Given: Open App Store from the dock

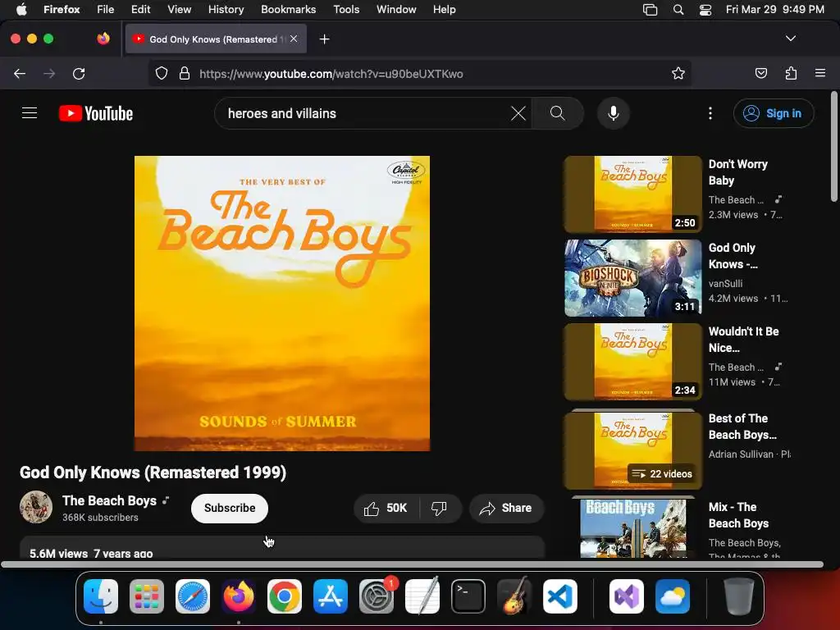Looking at the screenshot, I should 331,596.
